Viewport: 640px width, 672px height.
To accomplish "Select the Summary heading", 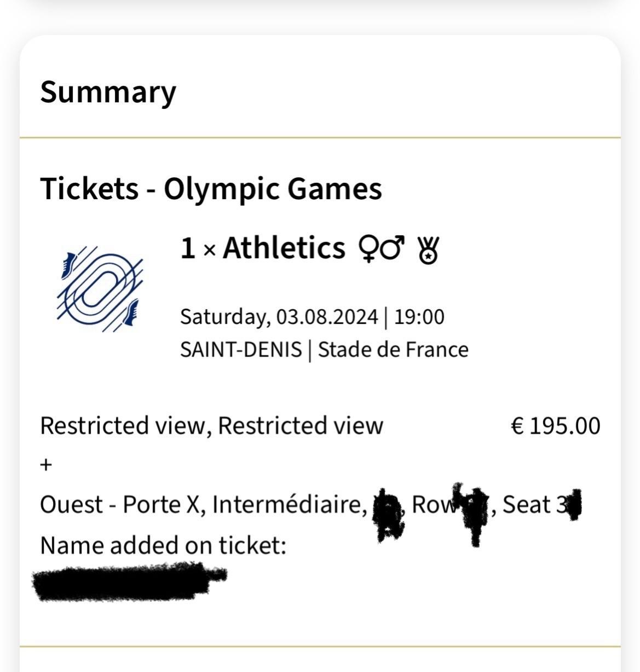I will [x=108, y=92].
